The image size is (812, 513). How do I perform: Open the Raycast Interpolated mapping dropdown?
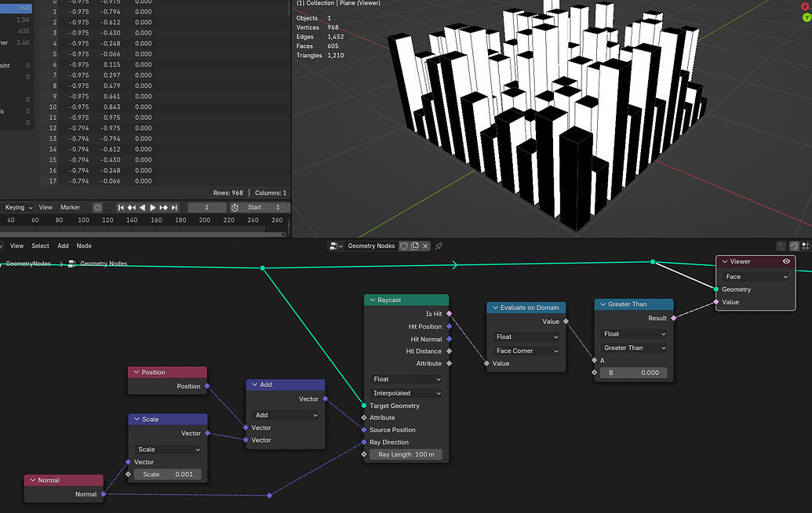(x=406, y=393)
